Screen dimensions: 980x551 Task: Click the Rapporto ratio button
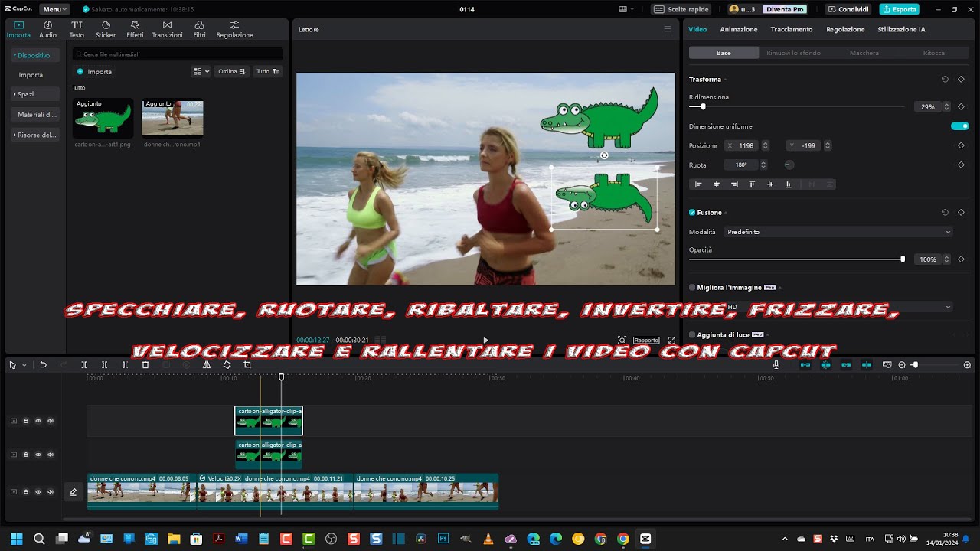point(646,341)
